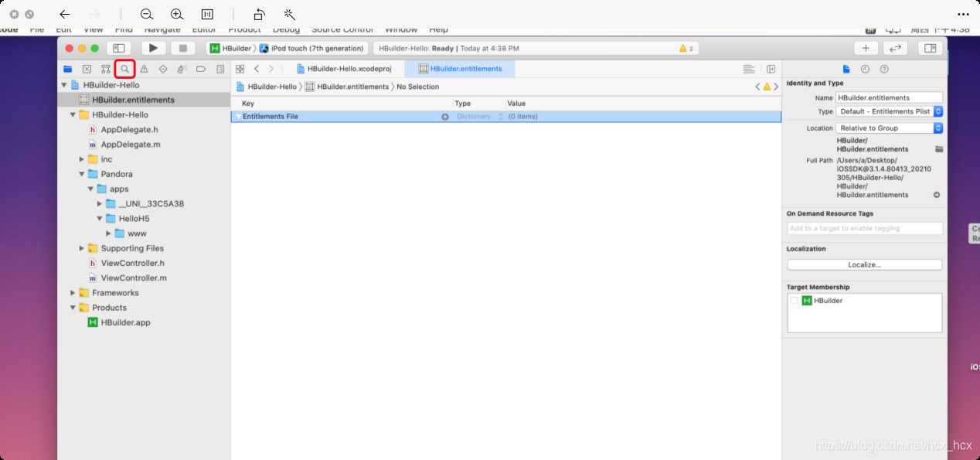Enable HBuilder target membership checkbox

point(794,301)
